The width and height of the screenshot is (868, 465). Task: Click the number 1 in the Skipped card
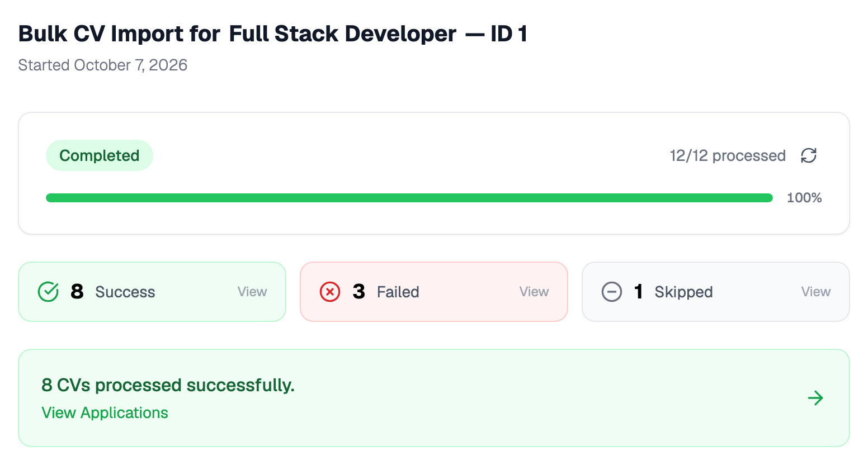(639, 291)
